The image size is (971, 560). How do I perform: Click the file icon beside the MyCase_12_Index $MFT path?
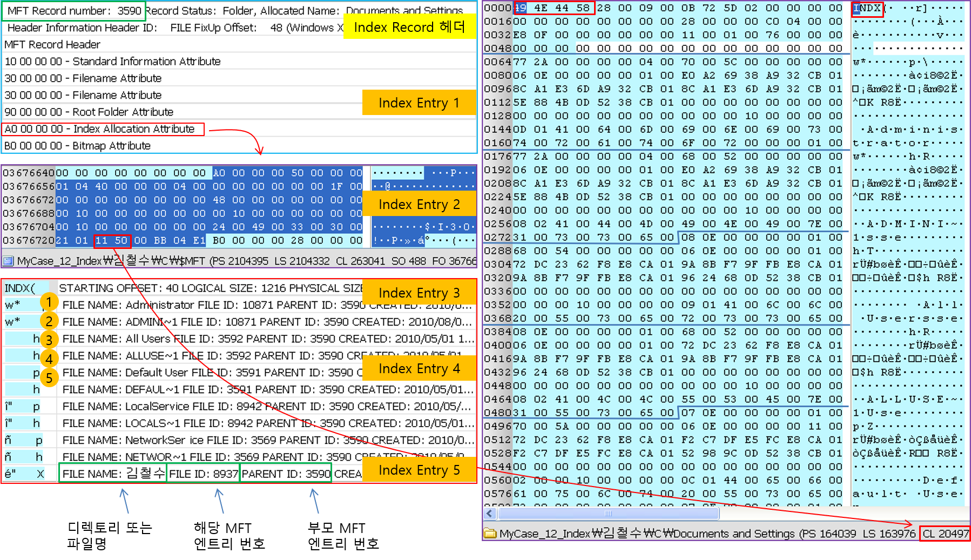click(8, 261)
